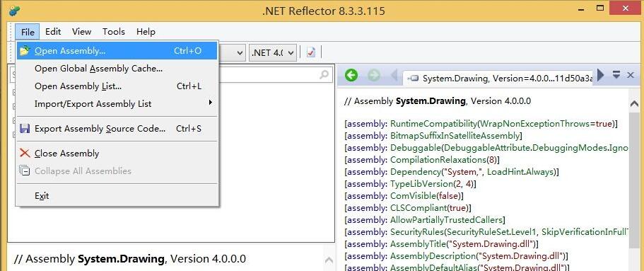
Task: Open the tab list dropdown arrow
Action: [x=616, y=75]
